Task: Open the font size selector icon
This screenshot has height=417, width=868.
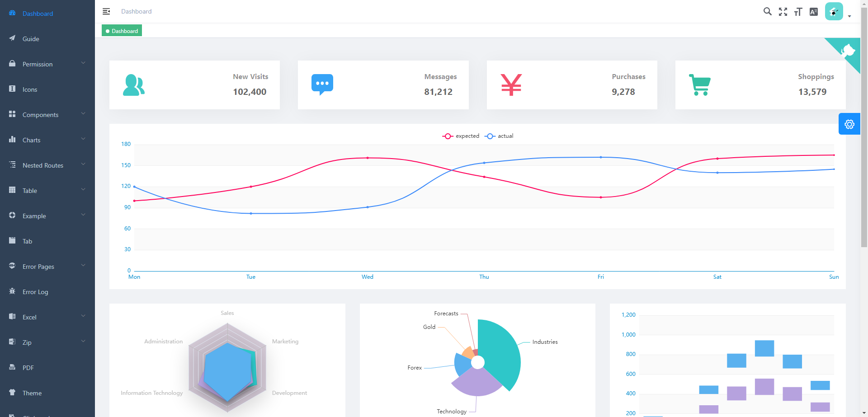Action: pos(798,12)
